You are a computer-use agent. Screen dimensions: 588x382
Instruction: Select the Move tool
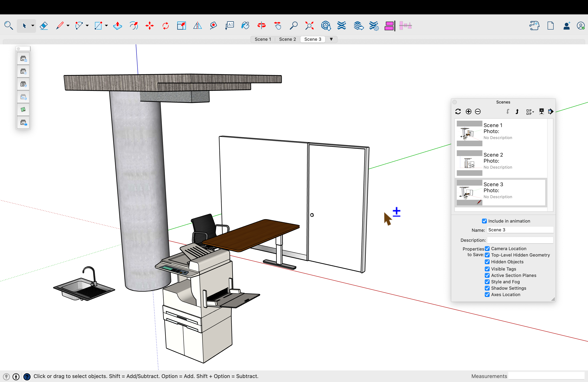pyautogui.click(x=149, y=26)
